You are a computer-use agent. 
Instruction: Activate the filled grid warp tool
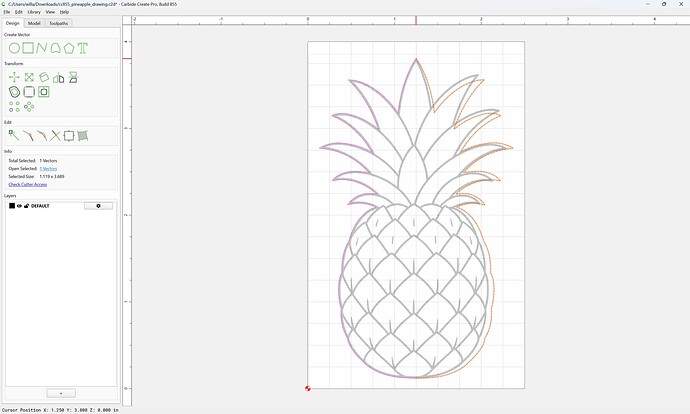coord(83,136)
